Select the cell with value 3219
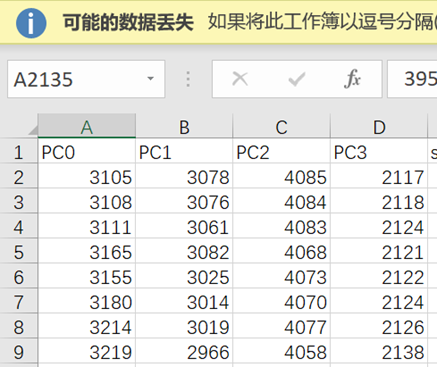This screenshot has height=367, width=437. click(x=87, y=352)
